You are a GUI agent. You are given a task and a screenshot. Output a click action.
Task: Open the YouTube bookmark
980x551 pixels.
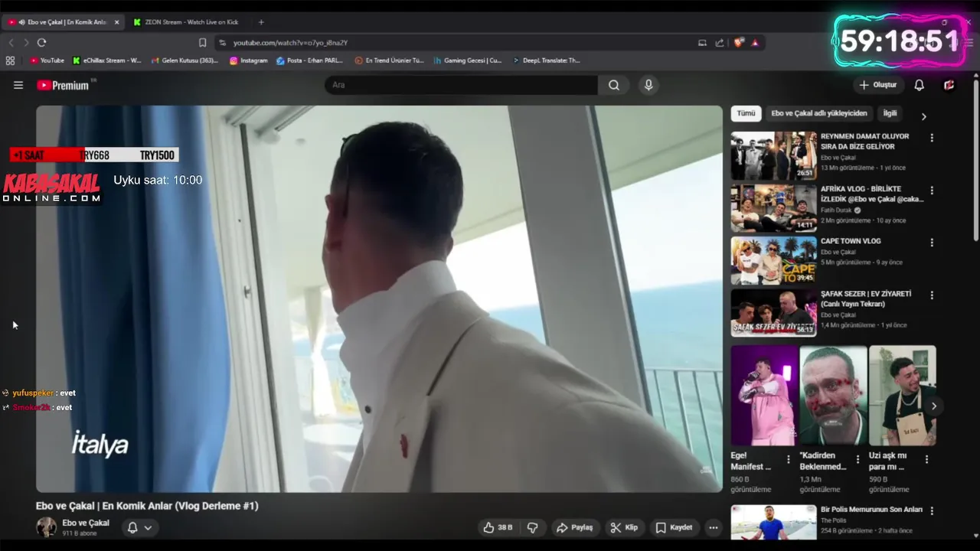click(47, 60)
